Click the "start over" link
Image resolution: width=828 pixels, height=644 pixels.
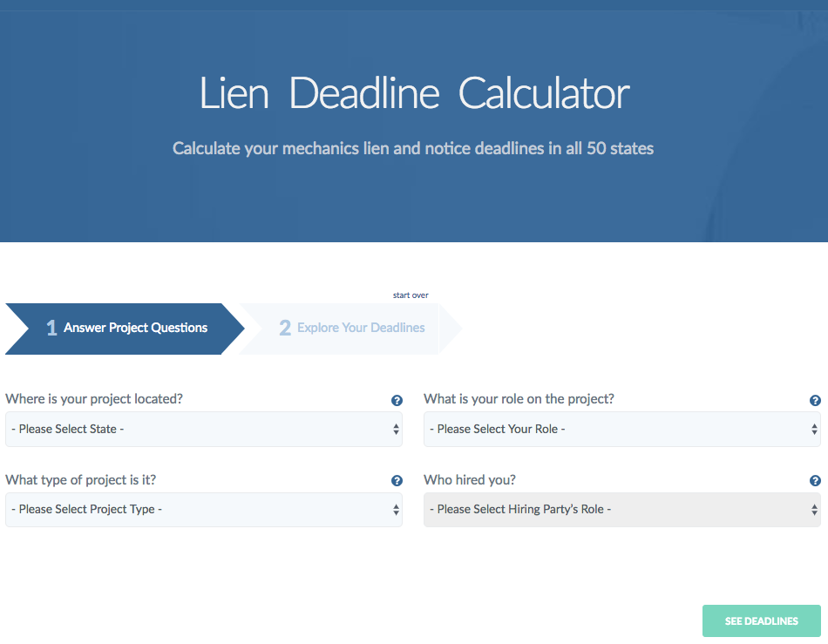pos(411,295)
